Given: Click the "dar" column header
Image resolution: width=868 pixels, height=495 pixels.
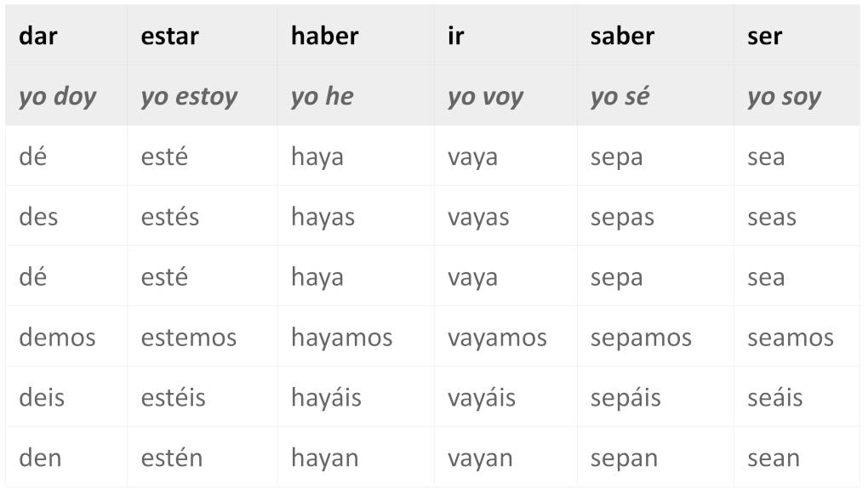Looking at the screenshot, I should pyautogui.click(x=38, y=36).
